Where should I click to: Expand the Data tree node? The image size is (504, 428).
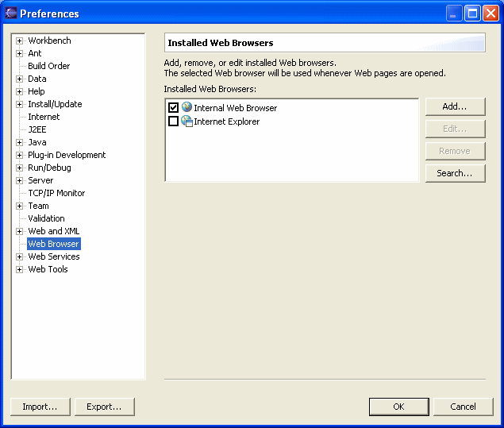[19, 79]
